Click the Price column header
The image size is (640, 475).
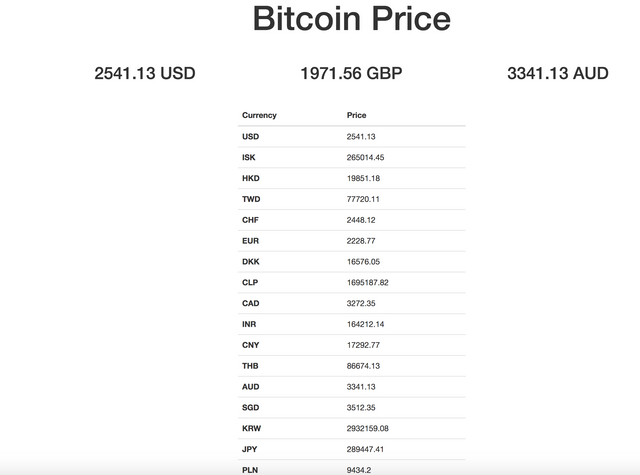click(356, 115)
